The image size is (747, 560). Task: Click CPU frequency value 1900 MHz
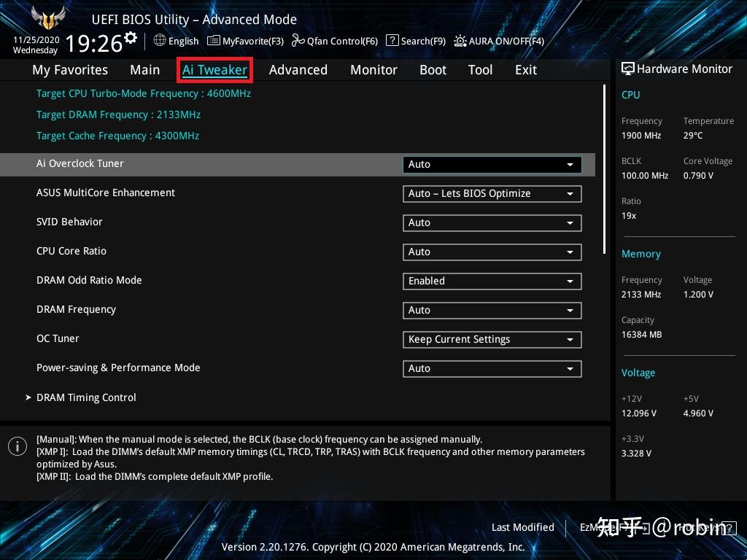point(641,136)
